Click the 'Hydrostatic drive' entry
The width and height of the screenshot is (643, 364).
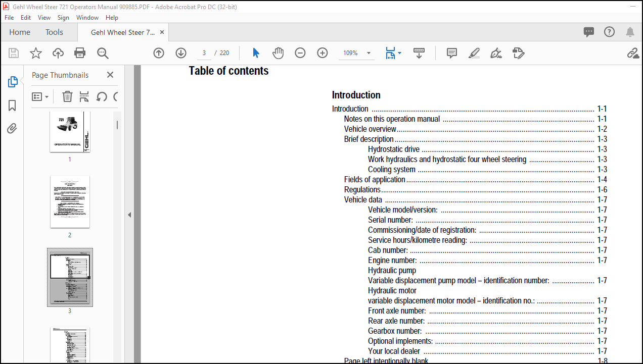[x=394, y=149]
